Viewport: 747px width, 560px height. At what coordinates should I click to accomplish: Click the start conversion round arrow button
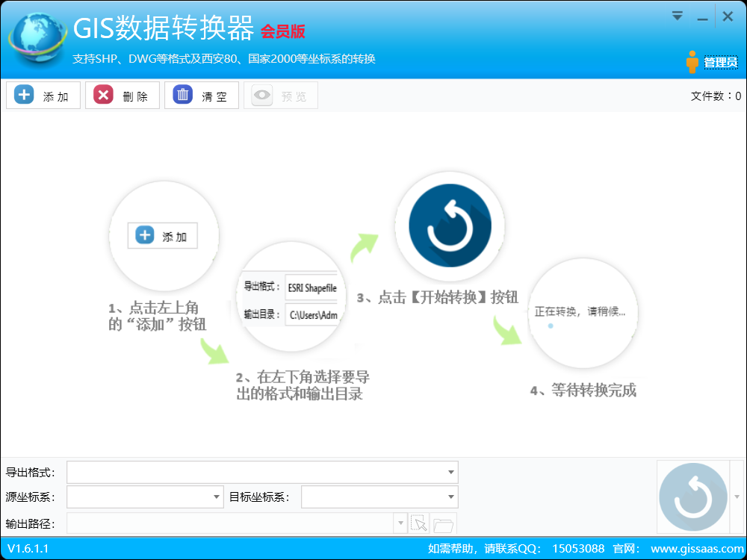coord(693,497)
